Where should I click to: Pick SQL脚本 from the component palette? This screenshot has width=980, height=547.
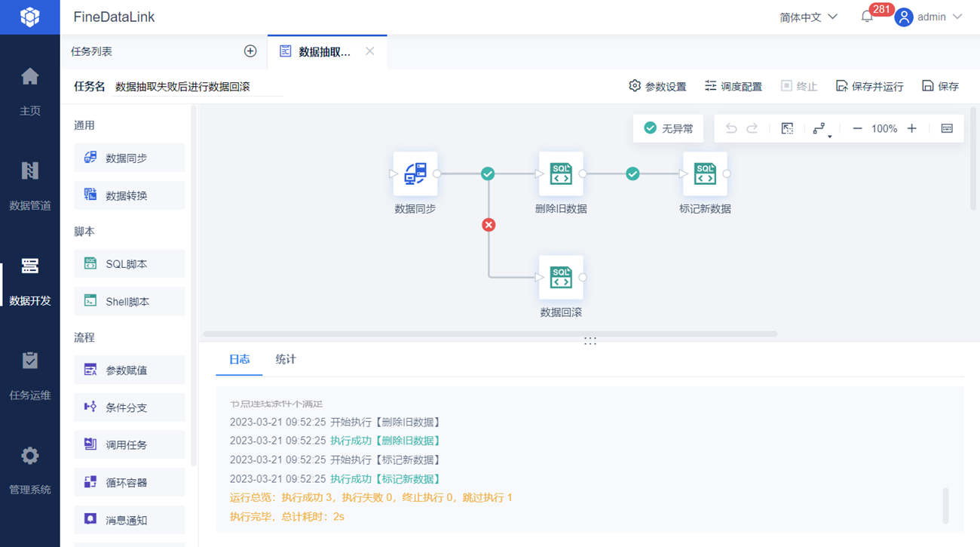[130, 264]
